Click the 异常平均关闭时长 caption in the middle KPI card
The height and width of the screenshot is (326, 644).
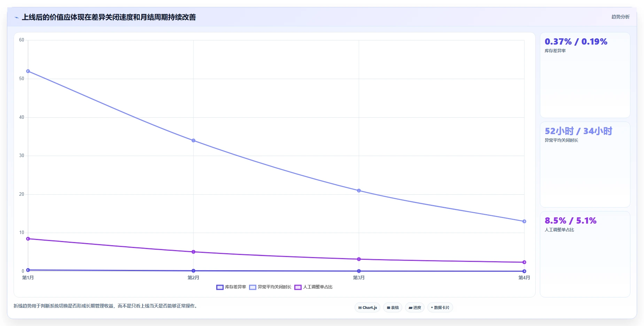pyautogui.click(x=561, y=140)
